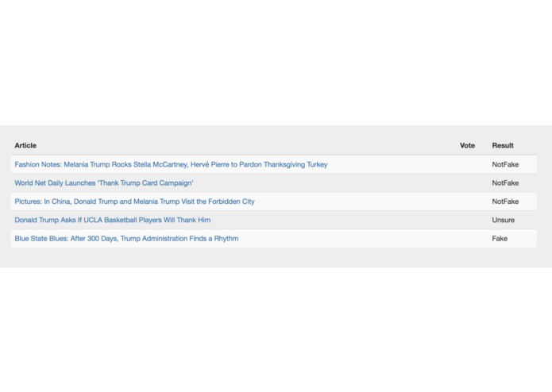Image resolution: width=552 pixels, height=392 pixels.
Task: Select Unsure result in UCLA Basketball row
Action: (503, 220)
